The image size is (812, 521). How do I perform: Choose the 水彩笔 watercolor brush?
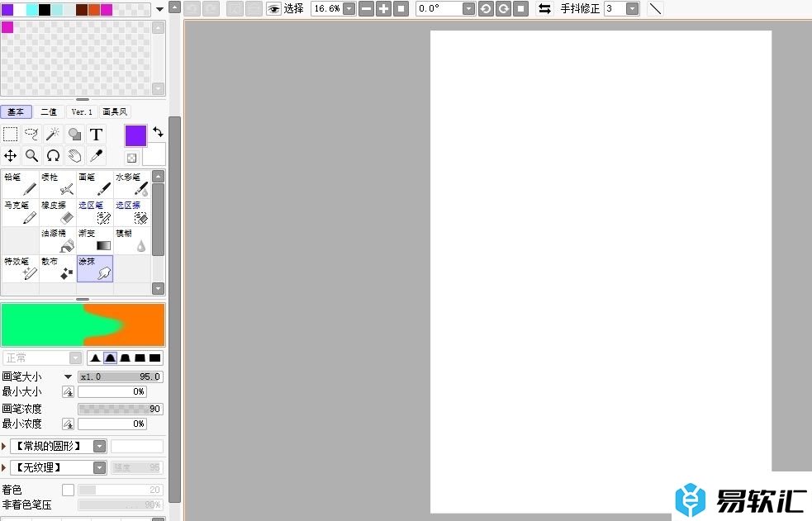(132, 184)
